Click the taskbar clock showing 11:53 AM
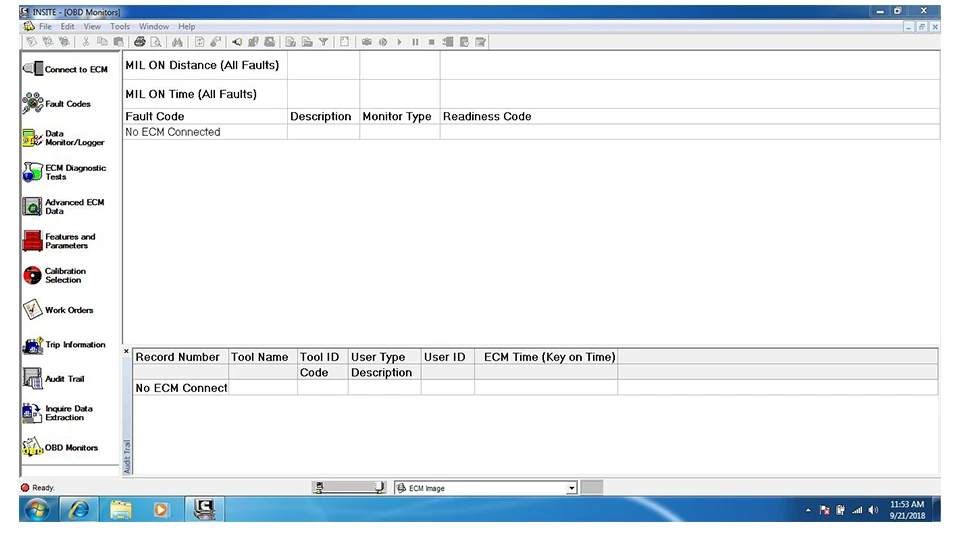Viewport: 960px width, 541px height. click(907, 510)
